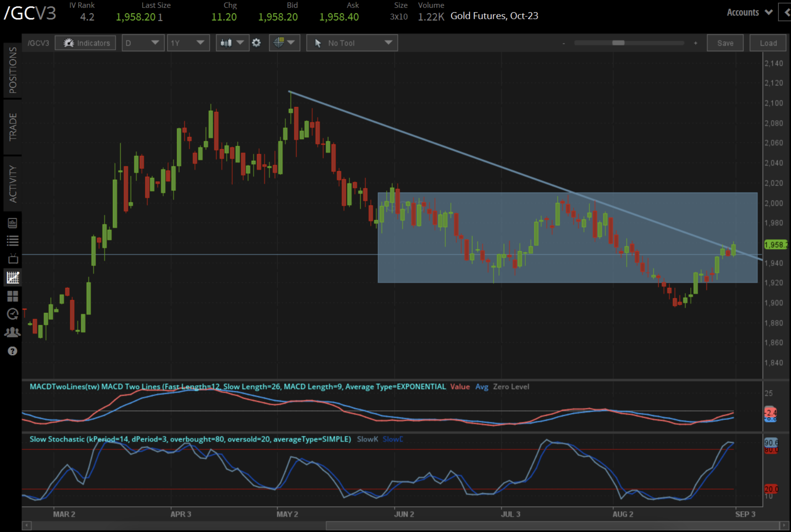Switch to the ACTIVITY tab
Viewport: 791px width, 532px height.
(x=13, y=184)
